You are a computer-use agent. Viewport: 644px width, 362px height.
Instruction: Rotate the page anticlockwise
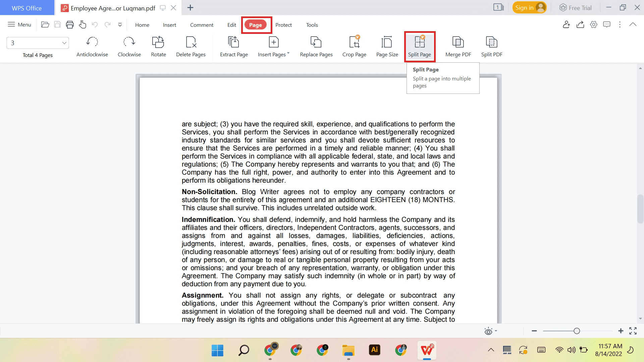[92, 46]
